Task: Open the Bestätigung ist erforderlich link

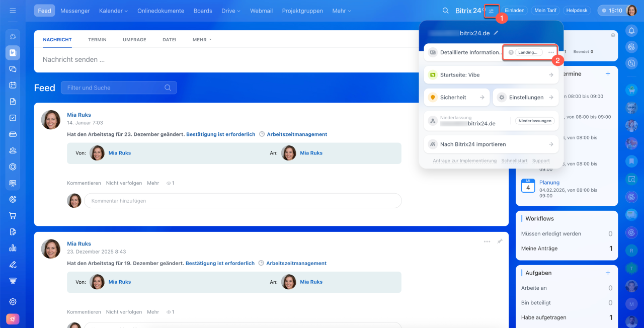Action: tap(220, 134)
